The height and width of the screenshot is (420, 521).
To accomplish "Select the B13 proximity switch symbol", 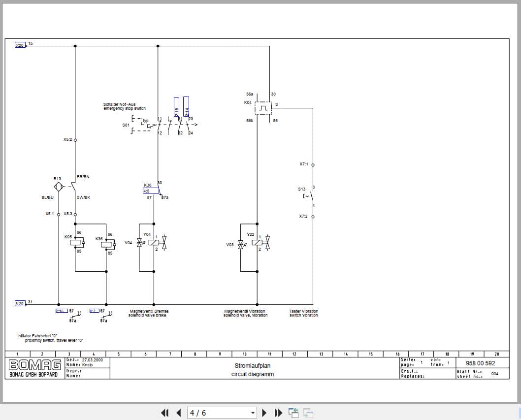I will 59,187.
